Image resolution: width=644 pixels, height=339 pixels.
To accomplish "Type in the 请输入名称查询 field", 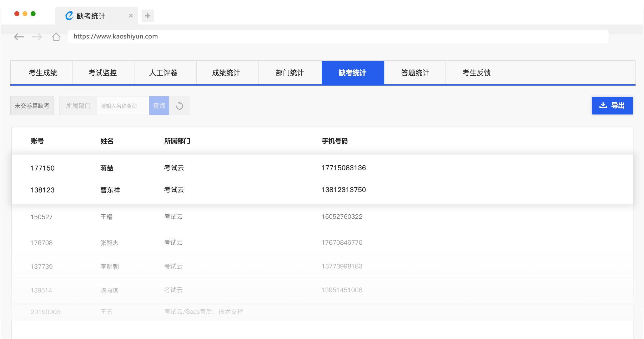I will [x=123, y=106].
